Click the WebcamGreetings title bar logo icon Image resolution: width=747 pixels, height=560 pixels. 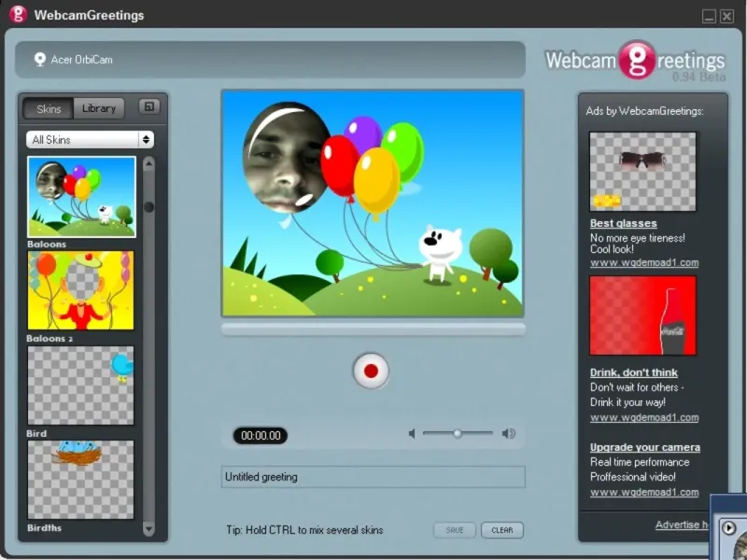pyautogui.click(x=18, y=14)
